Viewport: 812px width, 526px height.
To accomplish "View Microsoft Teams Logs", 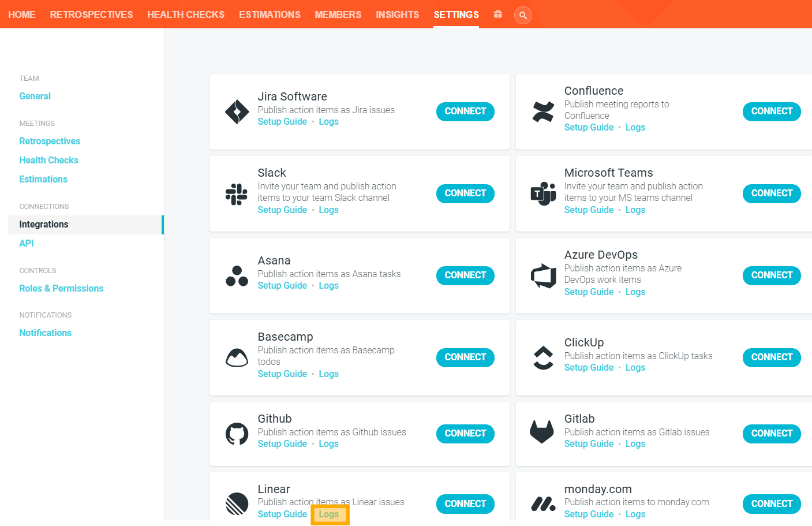I will (x=635, y=210).
